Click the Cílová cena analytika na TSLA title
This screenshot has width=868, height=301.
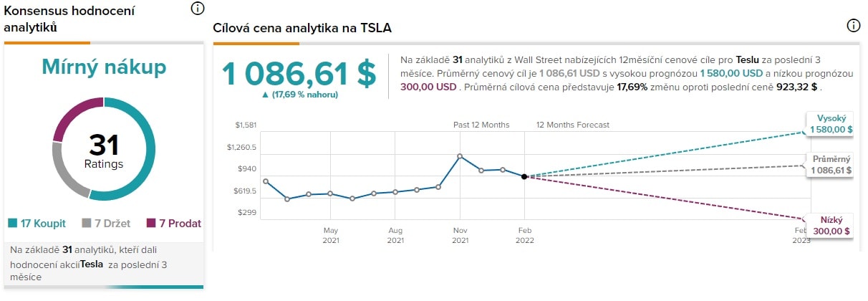tap(302, 28)
